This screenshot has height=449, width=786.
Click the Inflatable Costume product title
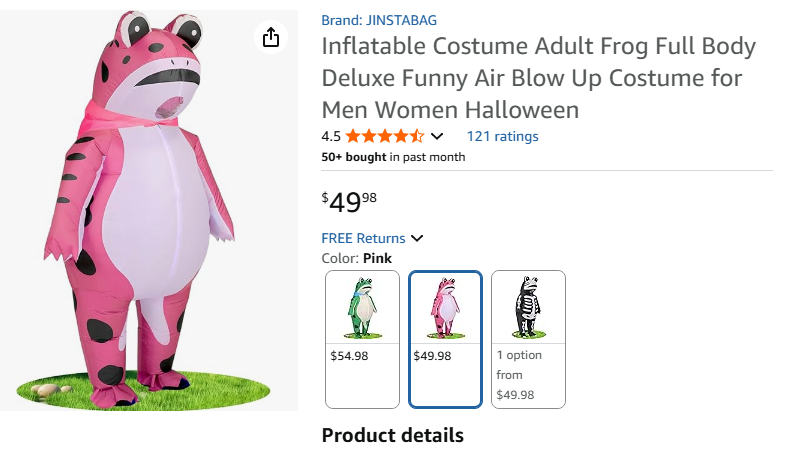pyautogui.click(x=538, y=78)
